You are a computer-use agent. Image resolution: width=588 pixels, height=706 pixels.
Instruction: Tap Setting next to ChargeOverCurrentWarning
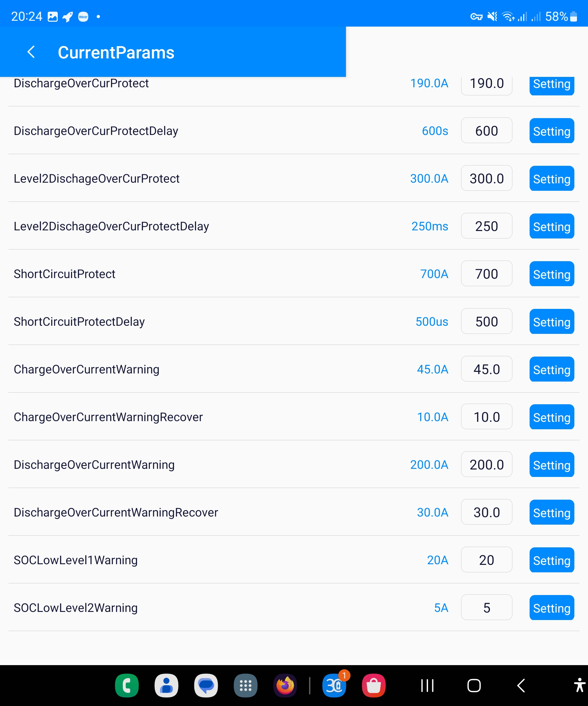click(551, 369)
